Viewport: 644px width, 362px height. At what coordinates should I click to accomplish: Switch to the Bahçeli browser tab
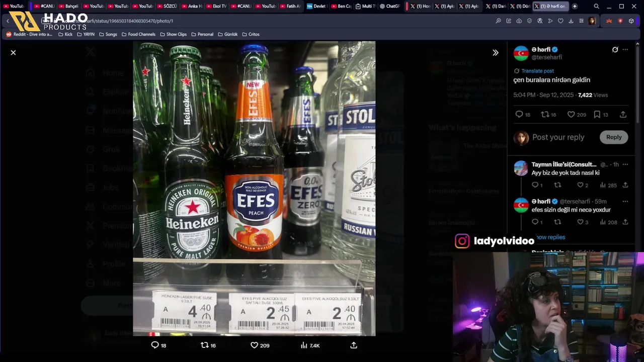coord(68,6)
